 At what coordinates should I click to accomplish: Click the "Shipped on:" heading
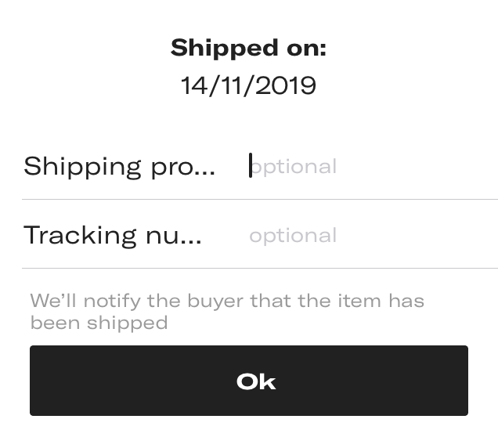click(248, 48)
